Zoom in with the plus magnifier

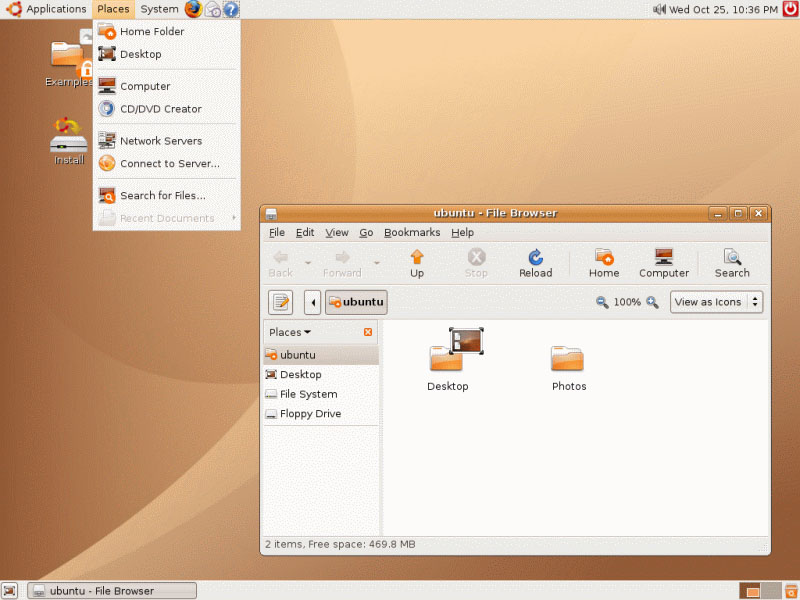tap(652, 302)
